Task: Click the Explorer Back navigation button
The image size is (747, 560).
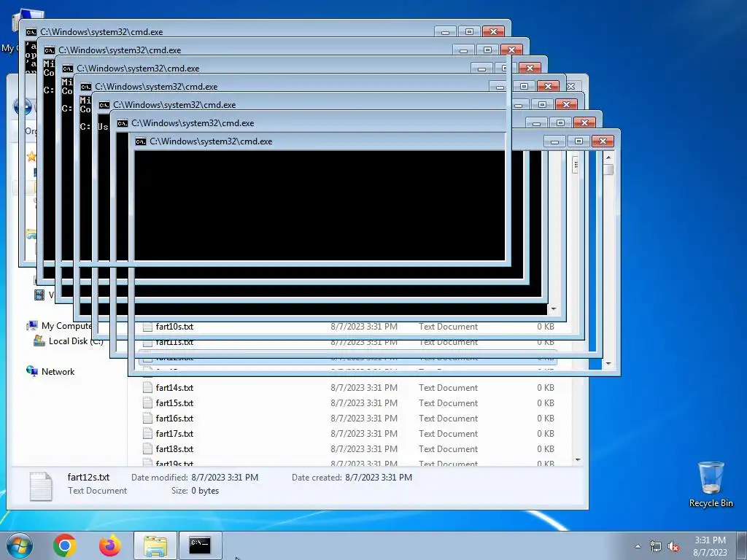Action: coord(23,106)
